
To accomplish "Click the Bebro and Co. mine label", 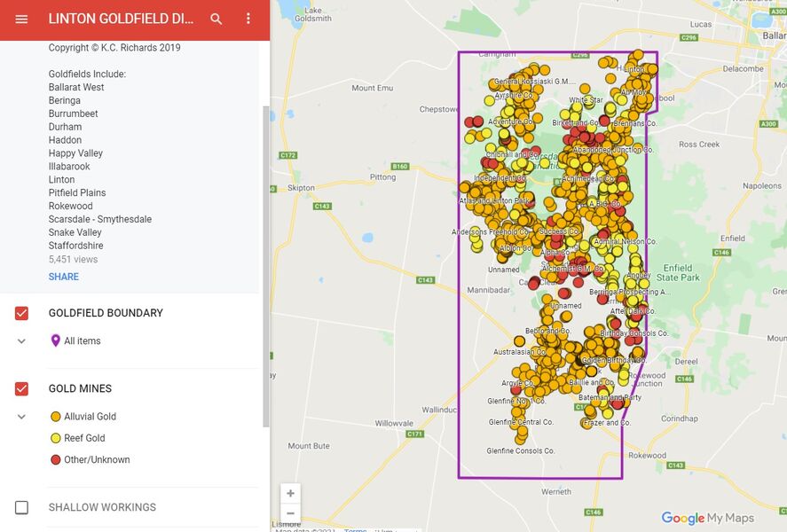I will tap(548, 331).
